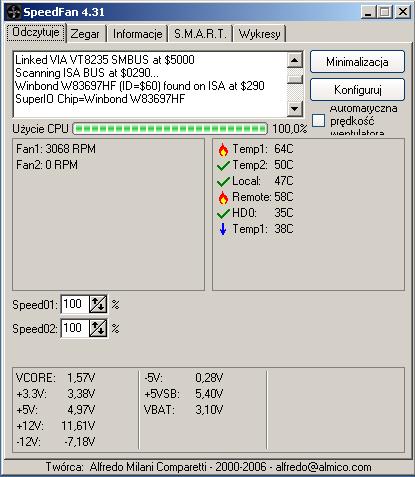The width and height of the screenshot is (415, 477).
Task: Click the 100,0% CPU usage value
Action: 290,129
